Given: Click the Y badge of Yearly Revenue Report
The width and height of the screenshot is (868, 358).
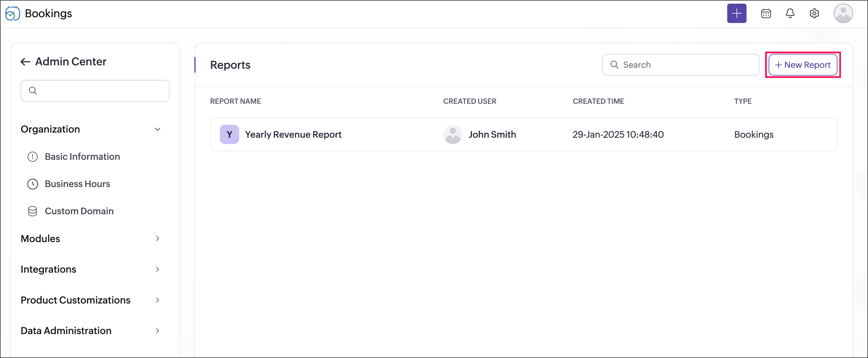Looking at the screenshot, I should click(229, 135).
